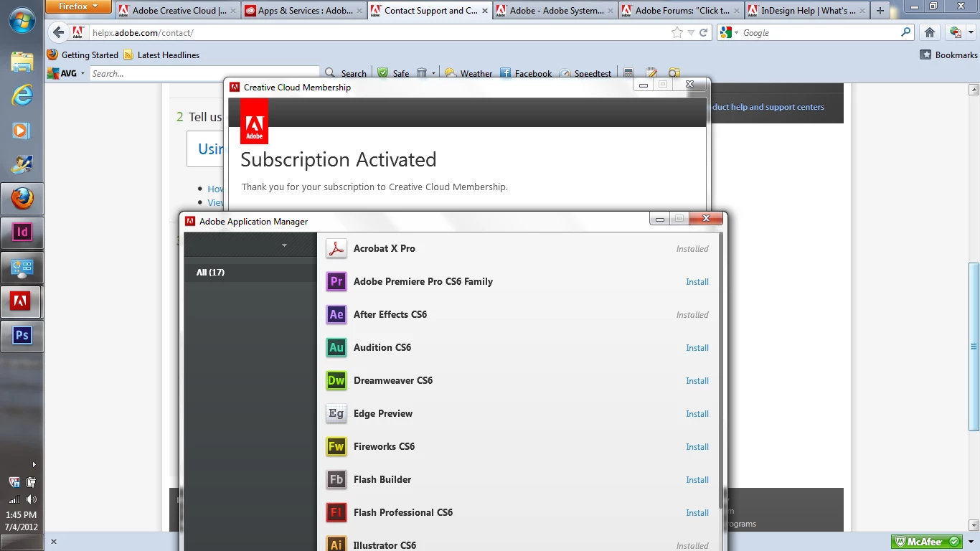The image size is (980, 551).
Task: Open the AVG trash can dropdown arrow
Action: [433, 73]
